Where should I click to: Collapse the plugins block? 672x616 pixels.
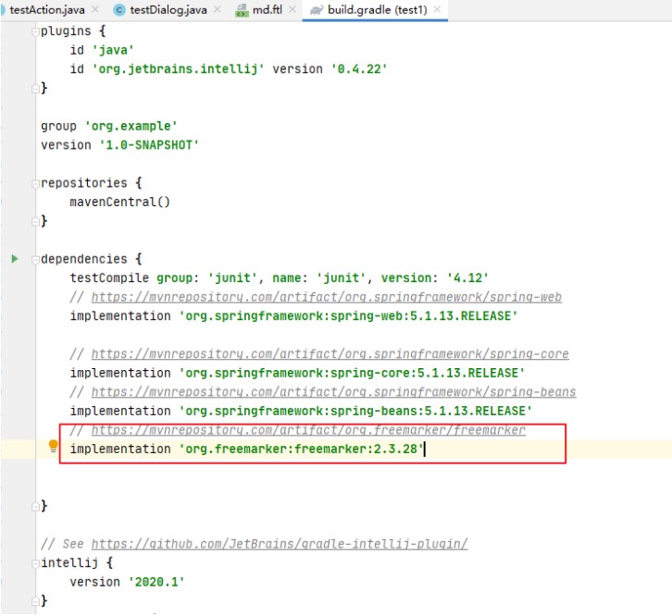(35, 31)
